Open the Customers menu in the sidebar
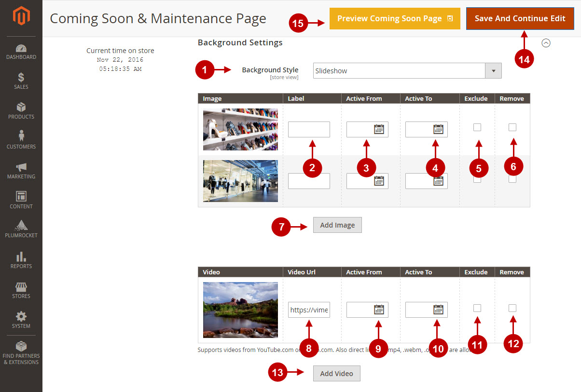 21,141
